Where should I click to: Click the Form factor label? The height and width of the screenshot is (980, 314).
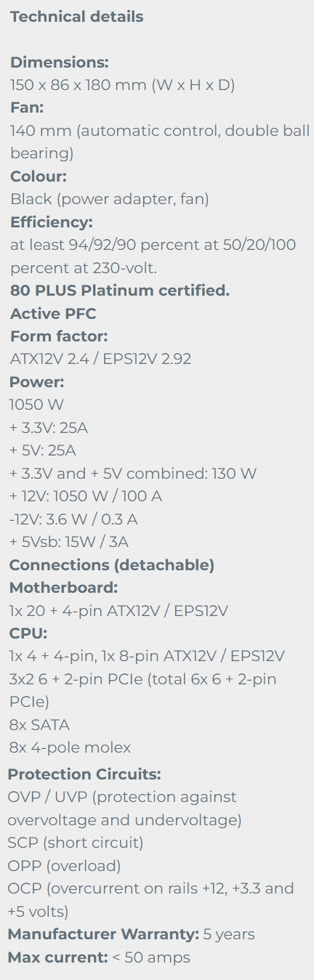[59, 336]
